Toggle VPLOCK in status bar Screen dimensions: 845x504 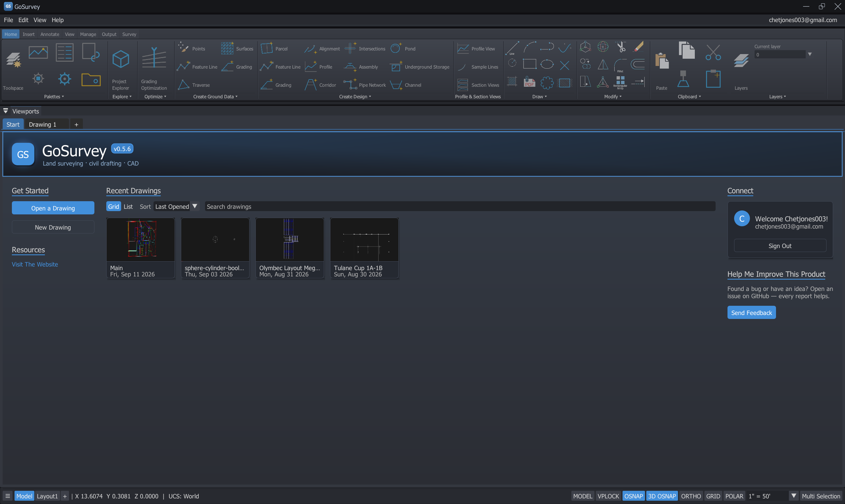pyautogui.click(x=608, y=496)
